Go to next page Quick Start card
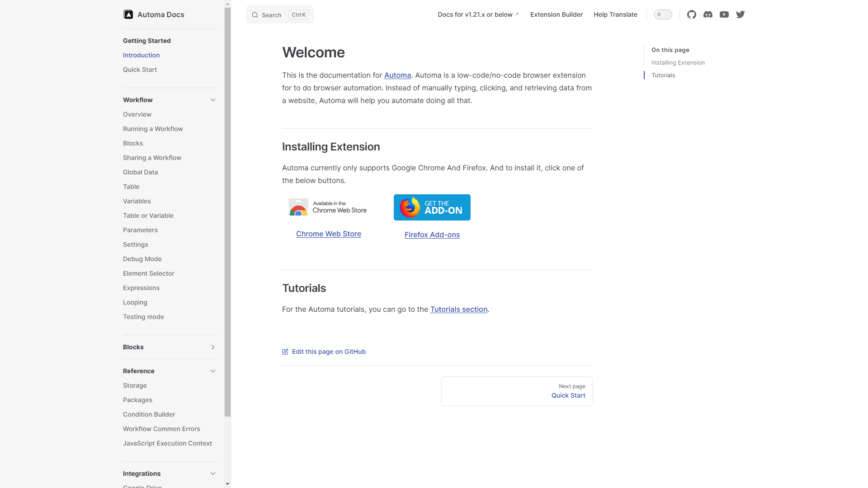 517,391
